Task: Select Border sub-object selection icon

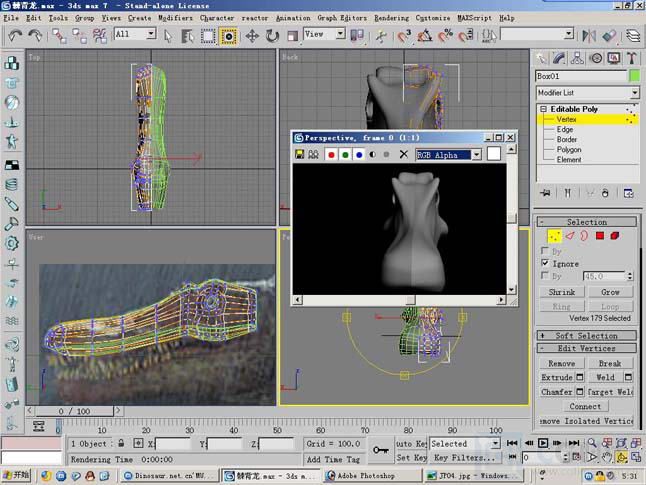Action: [x=584, y=236]
